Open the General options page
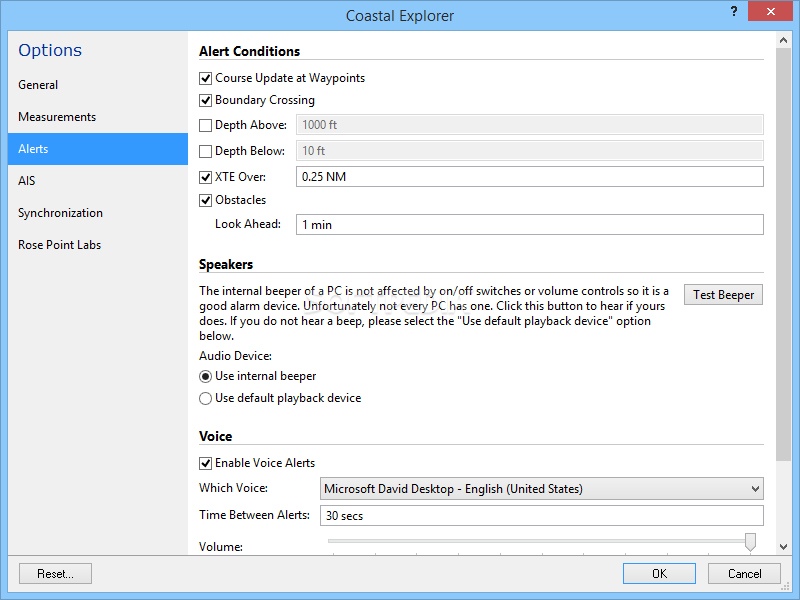The image size is (800, 600). click(98, 85)
